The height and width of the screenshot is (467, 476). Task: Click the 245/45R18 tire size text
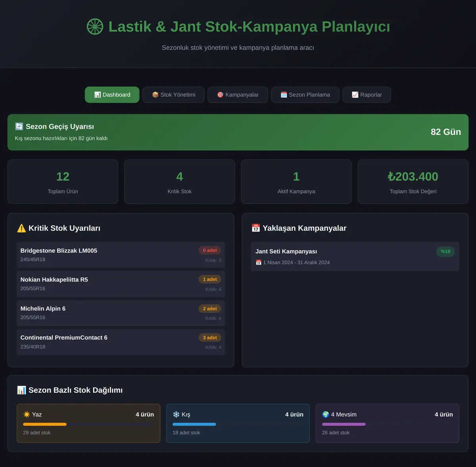(33, 260)
